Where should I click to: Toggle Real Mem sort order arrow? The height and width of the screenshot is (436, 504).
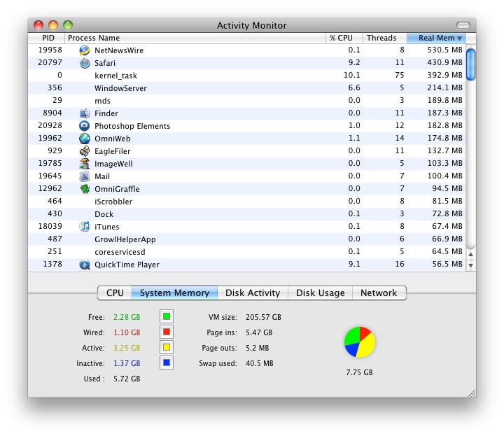pyautogui.click(x=460, y=38)
